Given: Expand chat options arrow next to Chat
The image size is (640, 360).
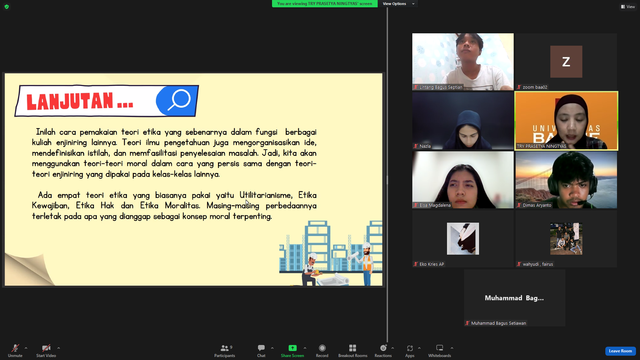Looking at the screenshot, I should (272, 348).
